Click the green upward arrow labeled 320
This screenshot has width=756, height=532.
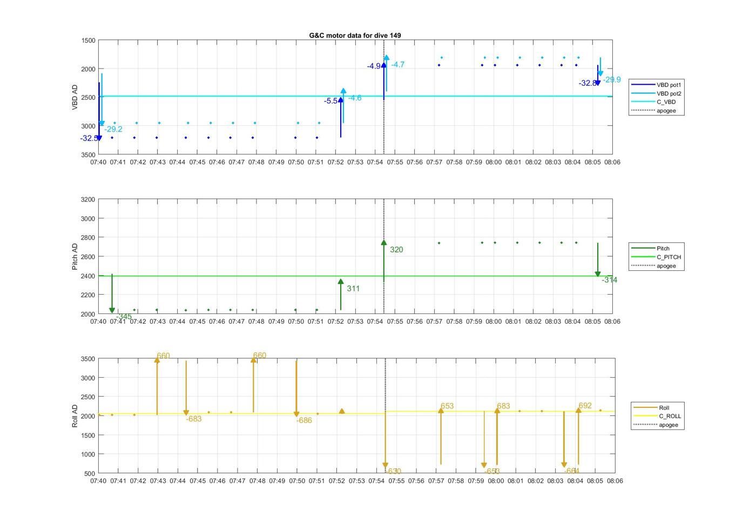384,261
